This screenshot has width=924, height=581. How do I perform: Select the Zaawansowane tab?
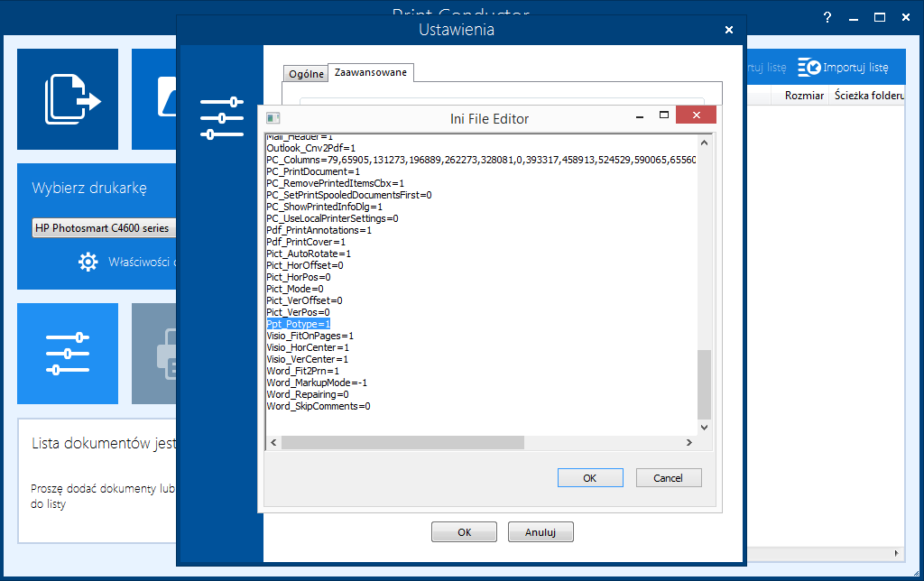(371, 72)
